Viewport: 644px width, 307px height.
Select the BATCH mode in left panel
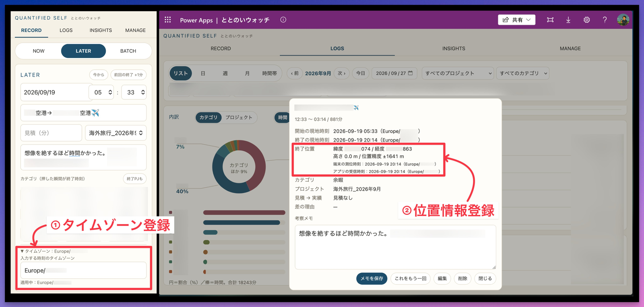(x=128, y=51)
